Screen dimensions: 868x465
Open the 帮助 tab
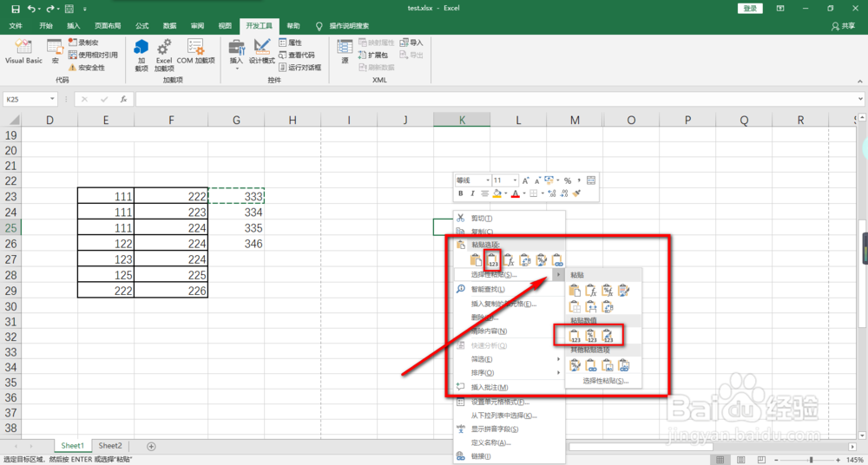coord(294,25)
